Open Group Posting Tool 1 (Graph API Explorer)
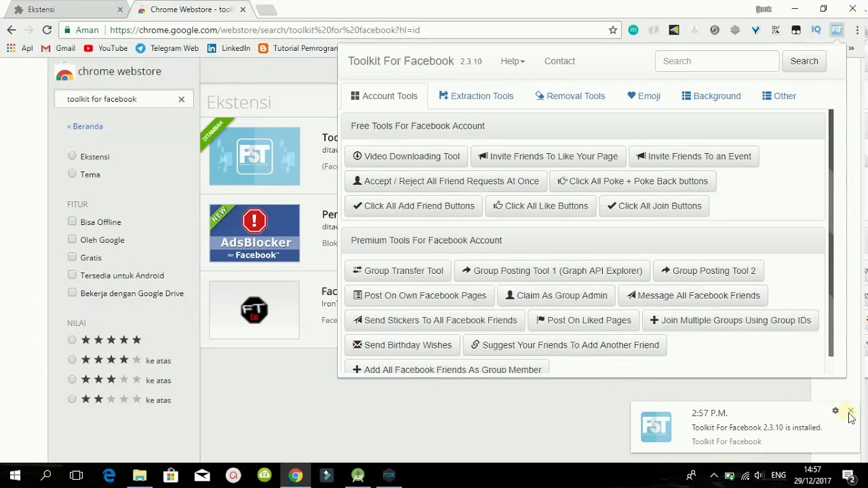The image size is (868, 488). pyautogui.click(x=552, y=271)
